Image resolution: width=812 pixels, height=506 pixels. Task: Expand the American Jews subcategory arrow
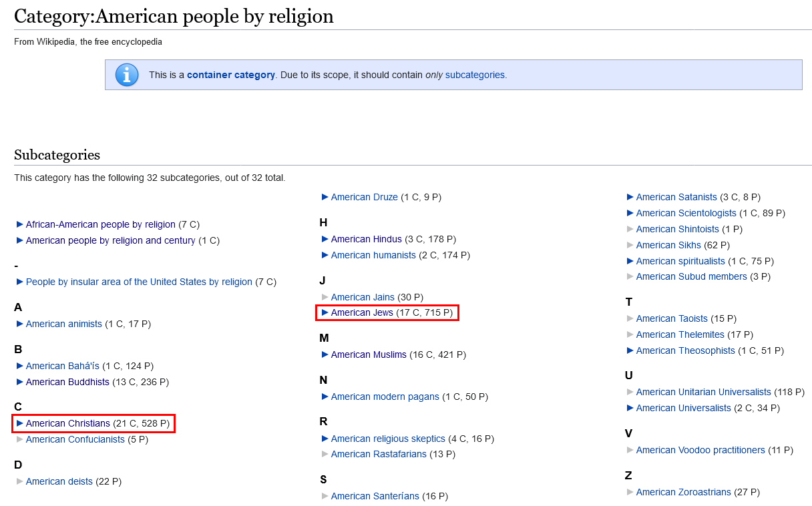(x=325, y=312)
